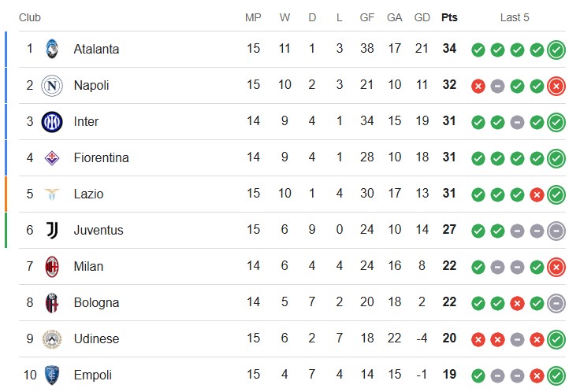Open the Atalanta team name link

point(96,49)
